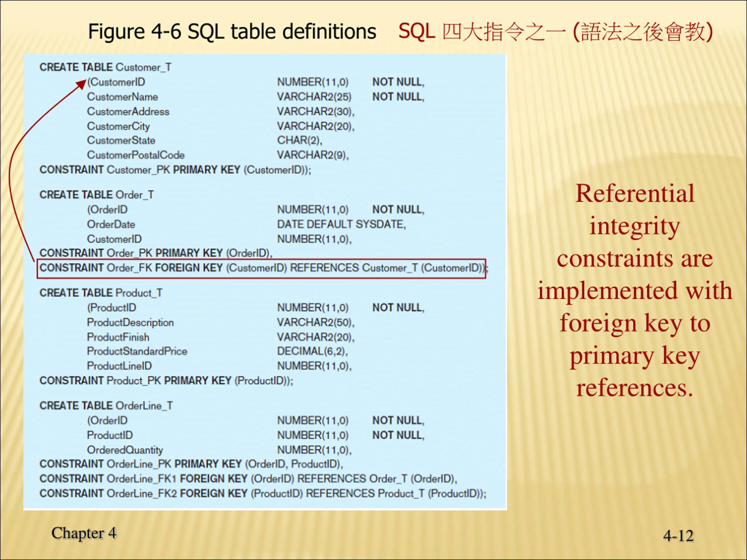Click the 'Chapter 4' footer label
747x560 pixels.
click(83, 533)
